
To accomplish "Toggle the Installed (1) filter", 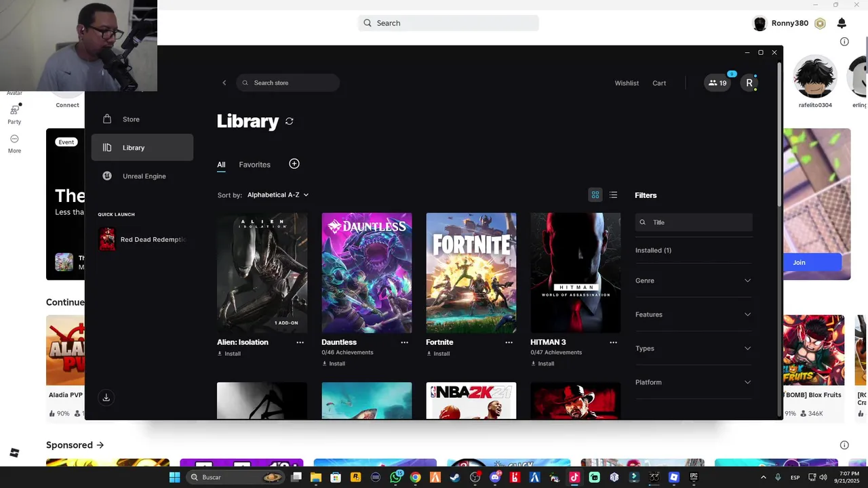I will click(x=653, y=250).
